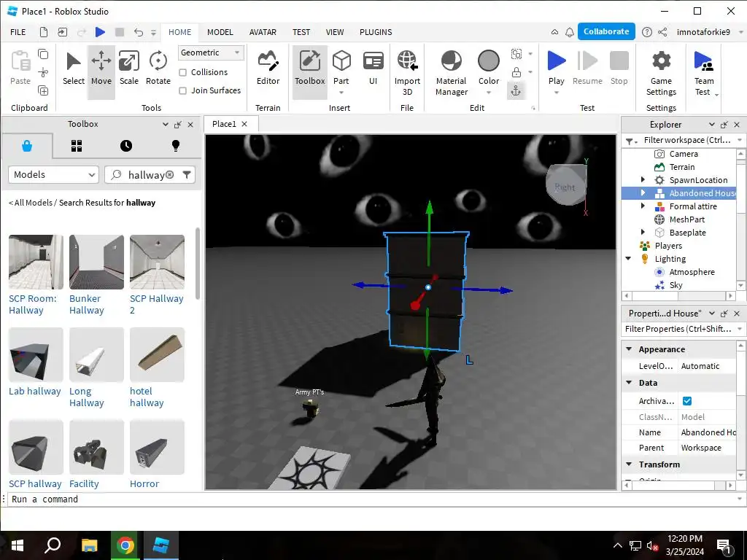Open the Models category dropdown
The width and height of the screenshot is (747, 560).
pos(53,175)
